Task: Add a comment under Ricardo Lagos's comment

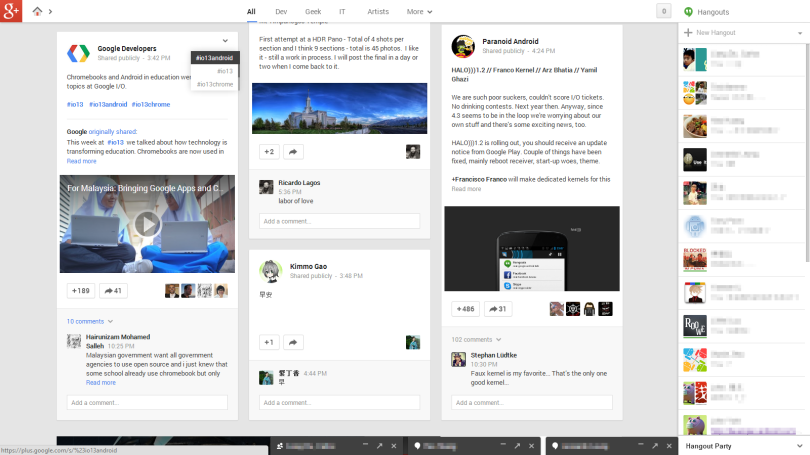Action: (x=339, y=221)
